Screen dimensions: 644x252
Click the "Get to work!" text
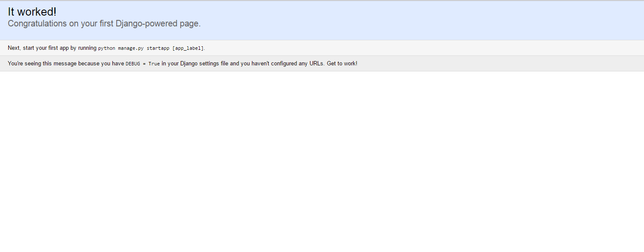pyautogui.click(x=342, y=64)
